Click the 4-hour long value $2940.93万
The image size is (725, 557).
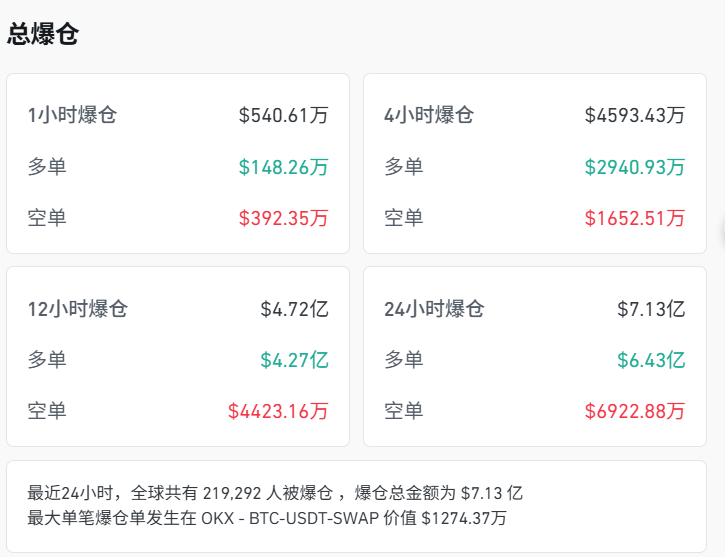635,167
